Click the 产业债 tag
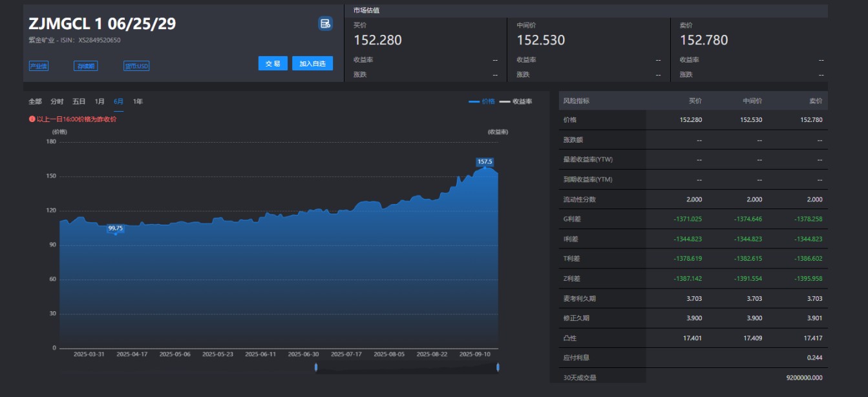This screenshot has height=397, width=868. pyautogui.click(x=38, y=66)
